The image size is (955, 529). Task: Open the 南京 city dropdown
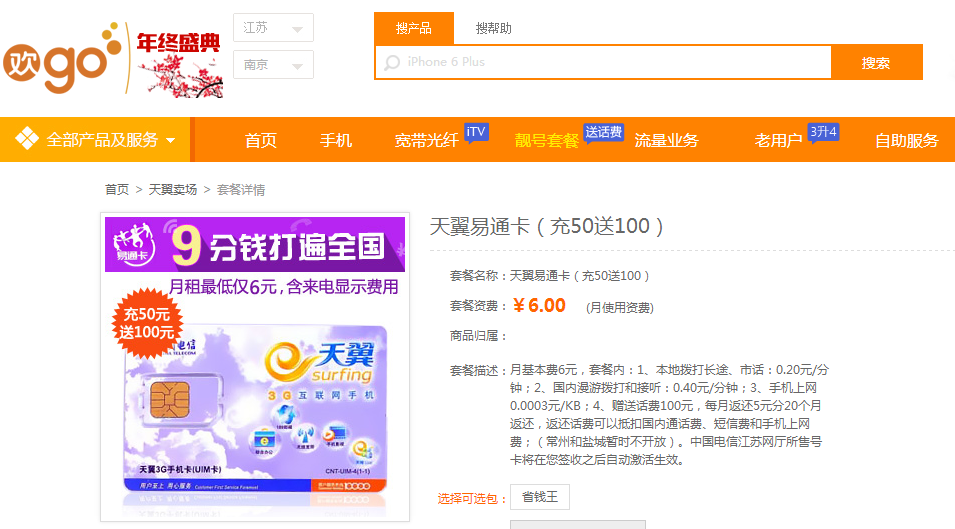[x=273, y=65]
